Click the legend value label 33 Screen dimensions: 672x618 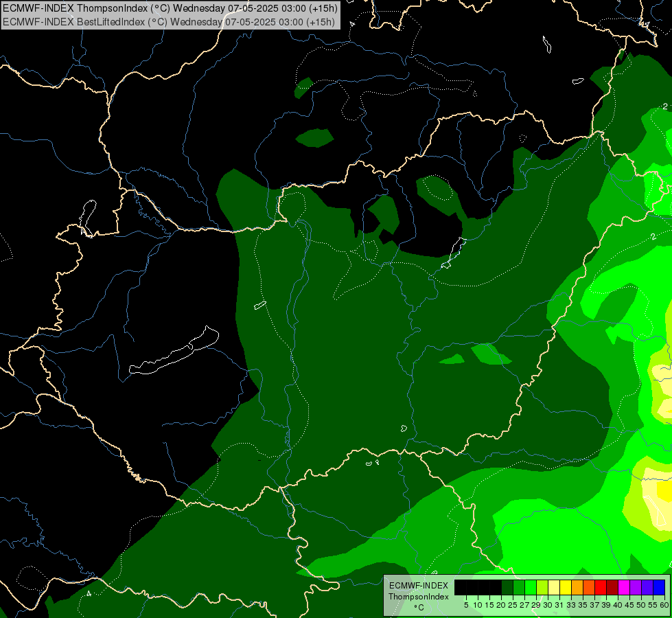[x=571, y=605]
